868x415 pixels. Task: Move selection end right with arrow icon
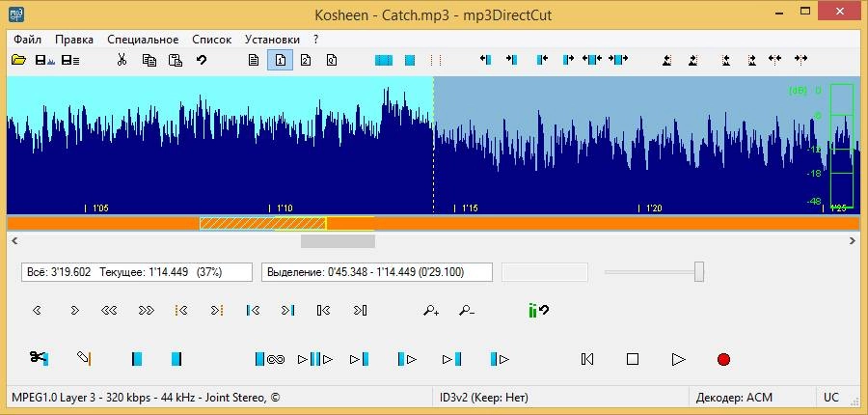click(x=568, y=59)
